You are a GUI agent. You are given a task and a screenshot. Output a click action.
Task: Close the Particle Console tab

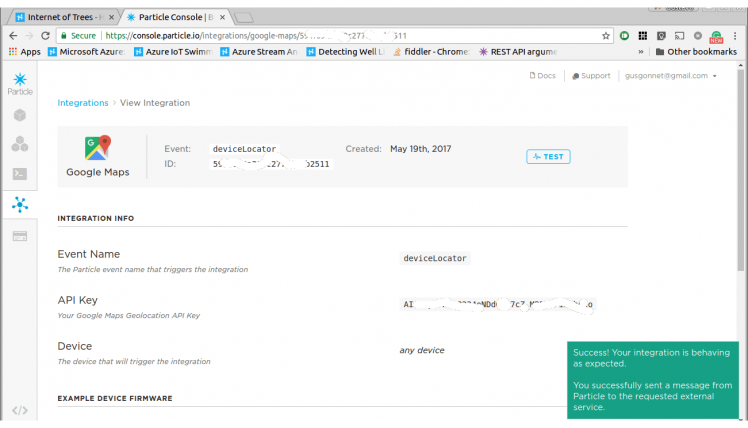[222, 17]
